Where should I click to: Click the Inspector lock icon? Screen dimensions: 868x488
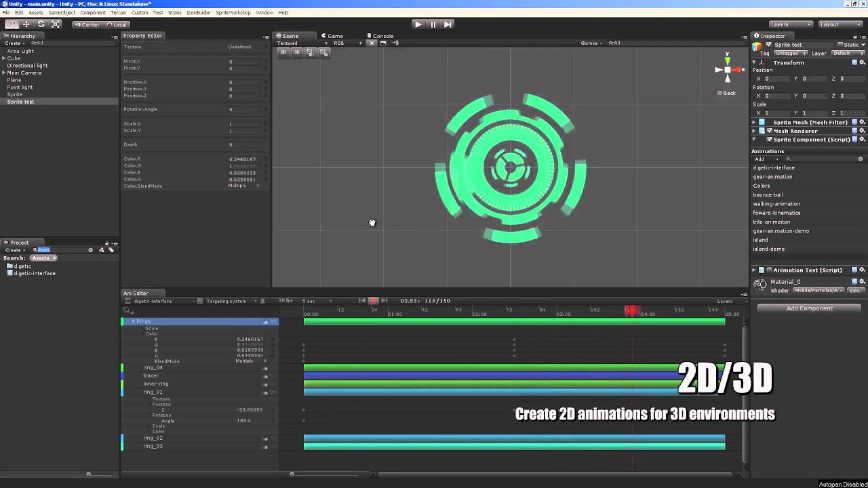[855, 36]
